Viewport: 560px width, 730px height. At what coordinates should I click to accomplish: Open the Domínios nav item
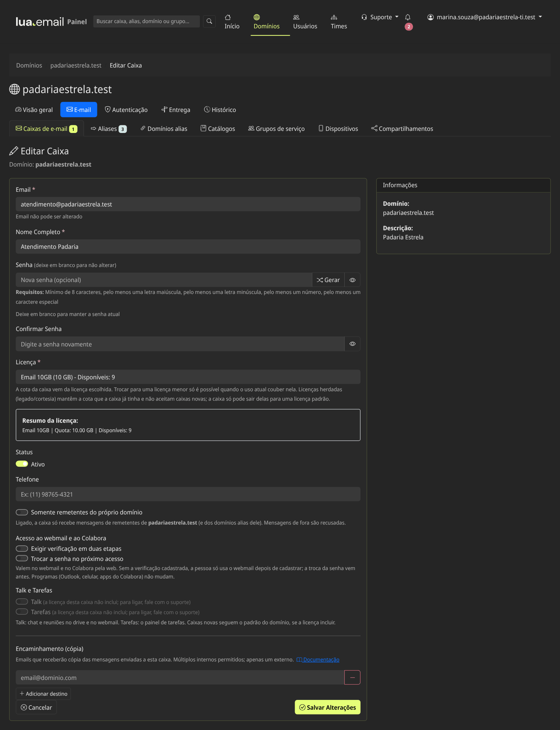tap(267, 22)
